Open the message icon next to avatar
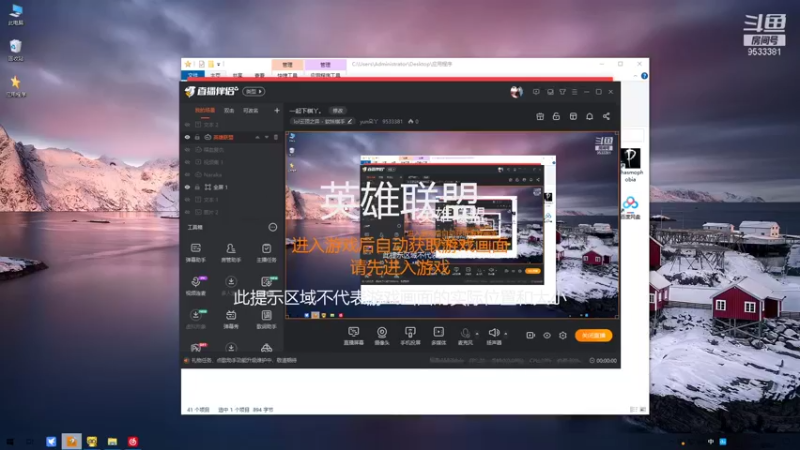Image resolution: width=800 pixels, height=450 pixels. [536, 92]
